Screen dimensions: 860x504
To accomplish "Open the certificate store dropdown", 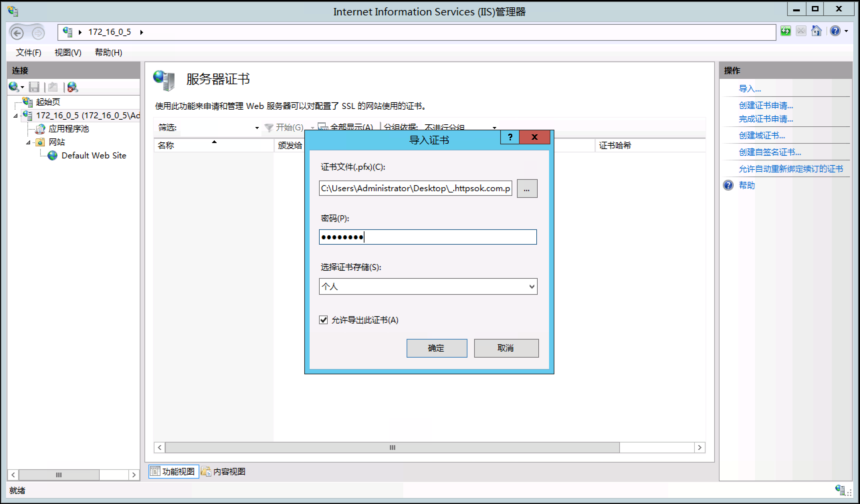I will pos(531,286).
